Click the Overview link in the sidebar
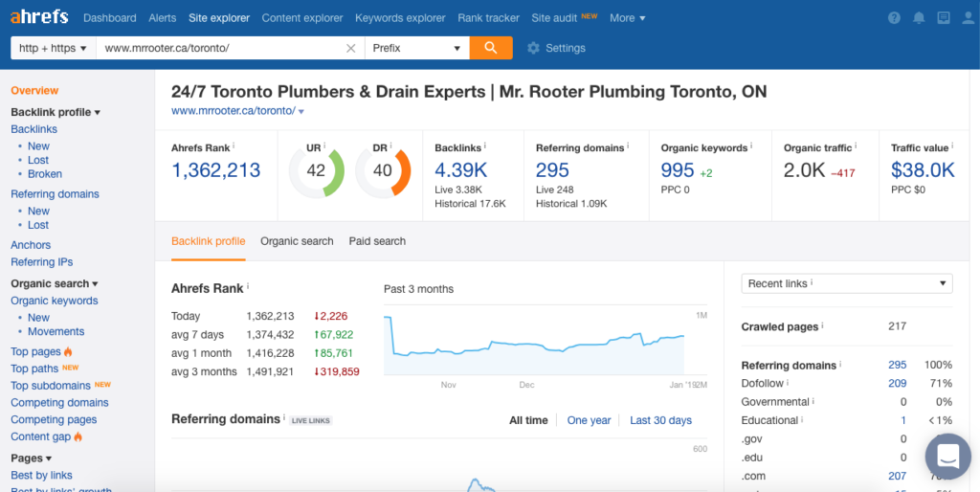The image size is (980, 492). pyautogui.click(x=34, y=91)
